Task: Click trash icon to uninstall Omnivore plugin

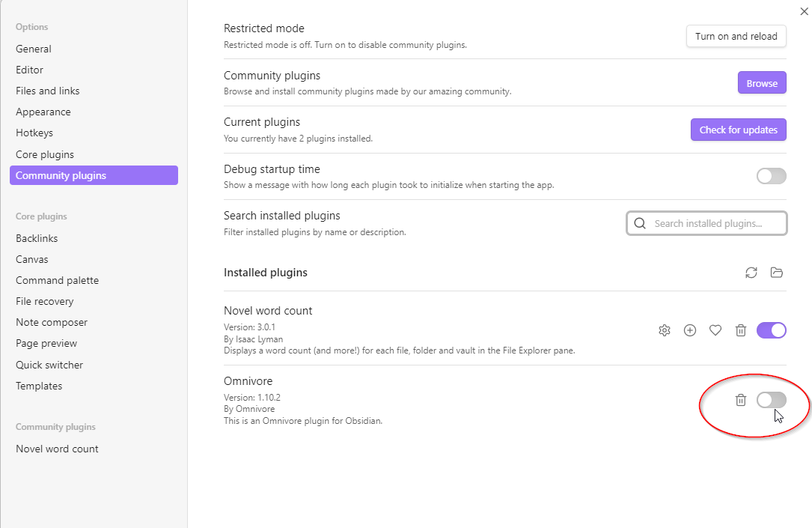Action: (x=741, y=400)
